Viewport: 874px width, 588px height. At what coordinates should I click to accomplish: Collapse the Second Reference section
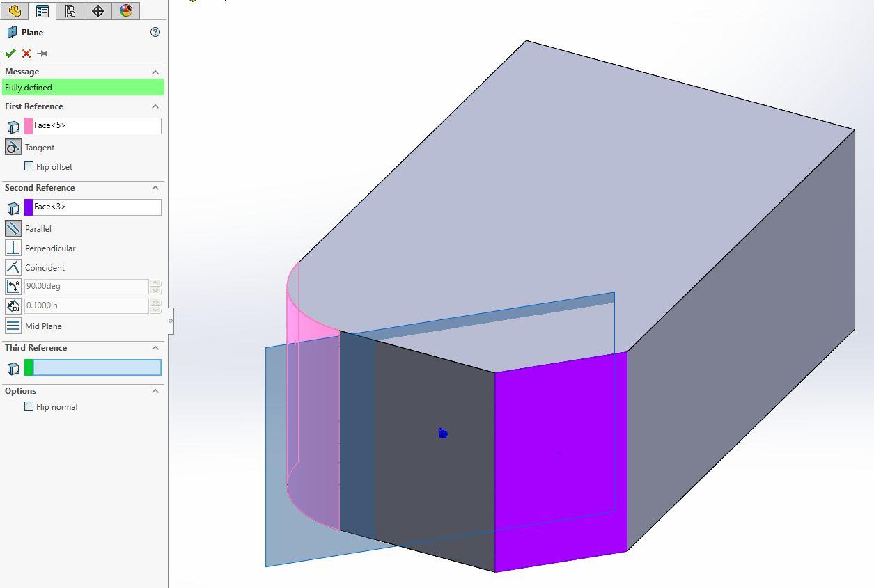(155, 188)
